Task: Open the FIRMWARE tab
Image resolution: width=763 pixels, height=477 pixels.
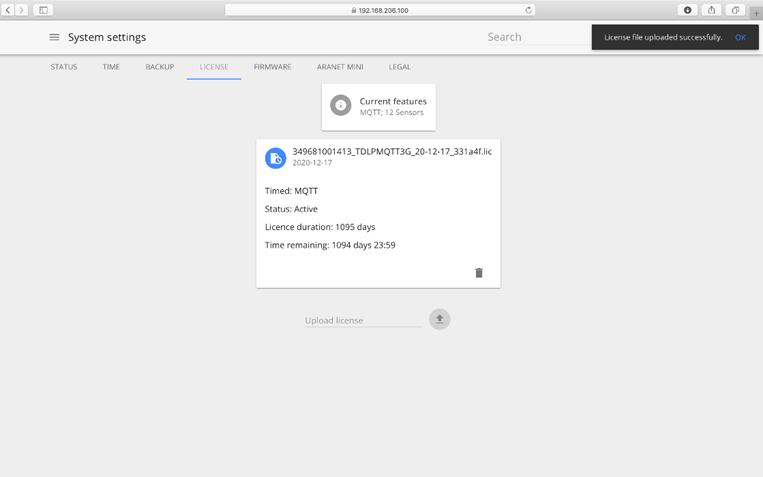Action: 272,67
